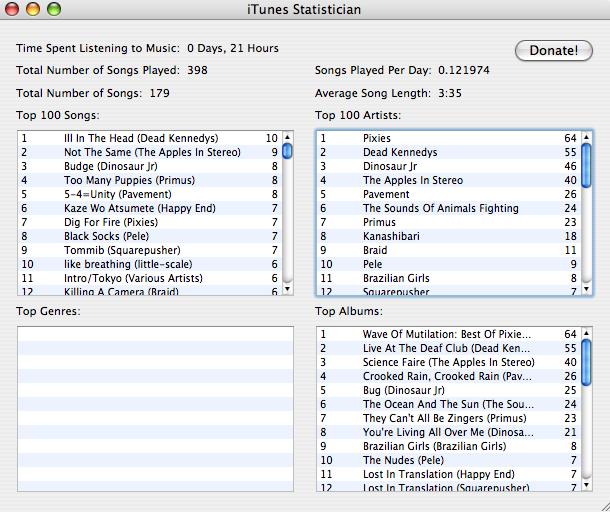610x512 pixels.
Task: Close the window with the red button
Action: tap(12, 9)
